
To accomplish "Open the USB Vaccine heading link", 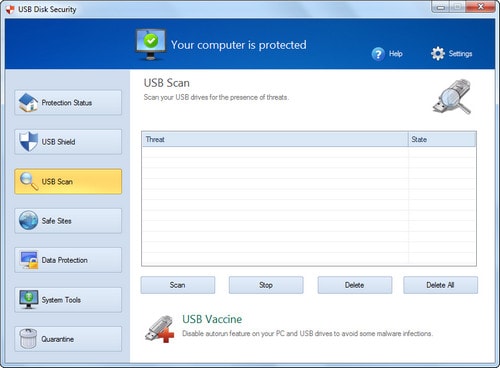I will pyautogui.click(x=212, y=319).
